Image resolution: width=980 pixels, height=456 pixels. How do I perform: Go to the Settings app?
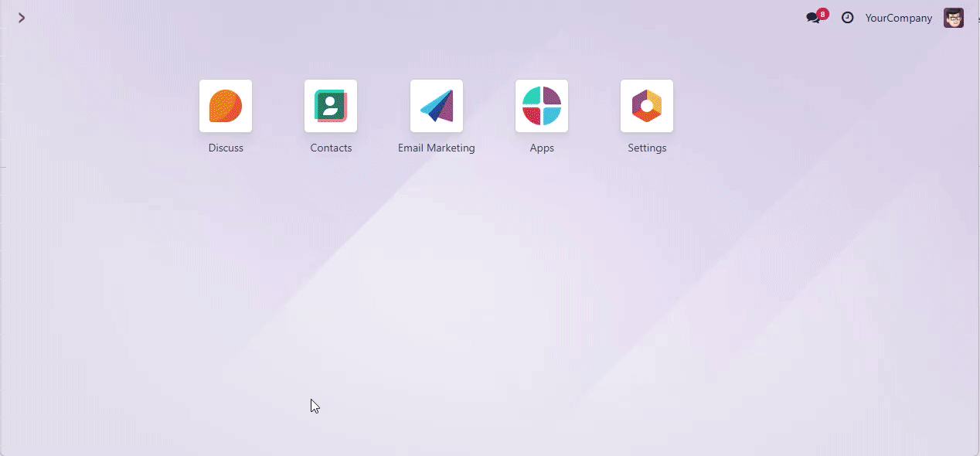tap(647, 106)
